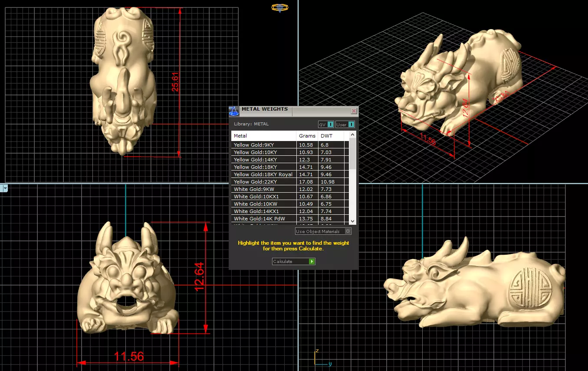This screenshot has height=371, width=588.
Task: Click the 12.02 grams cell
Action: [x=307, y=189]
